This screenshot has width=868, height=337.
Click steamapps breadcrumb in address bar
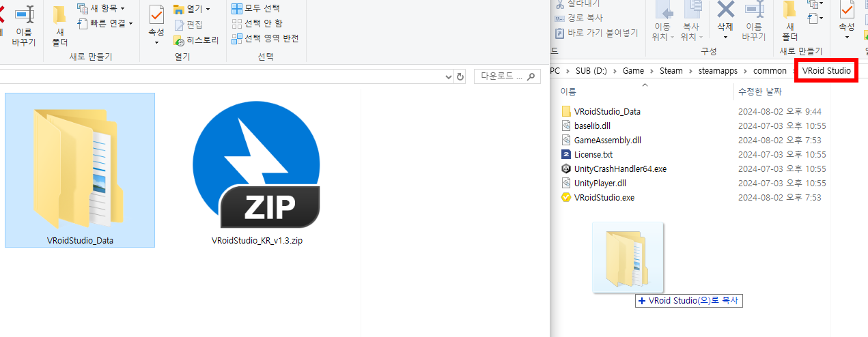click(718, 71)
